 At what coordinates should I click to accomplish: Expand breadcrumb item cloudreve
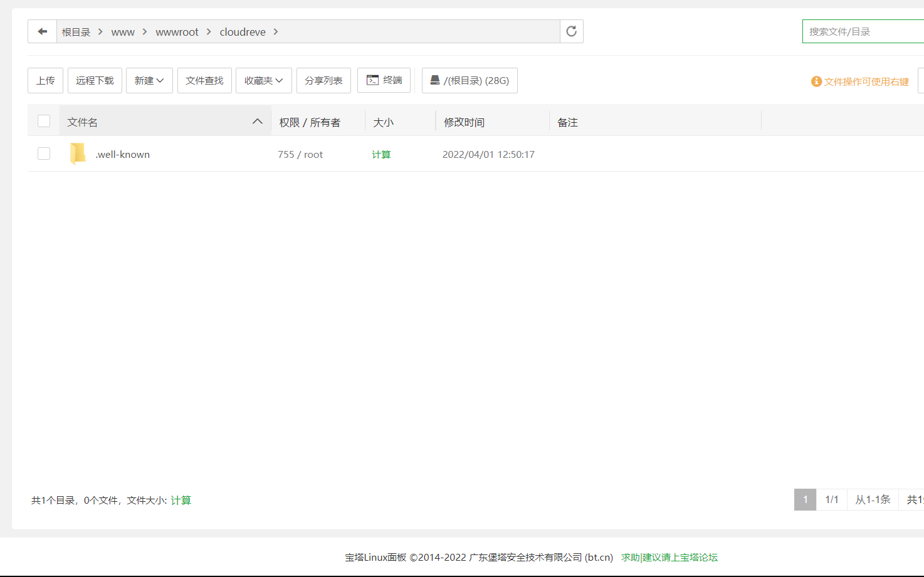point(243,31)
